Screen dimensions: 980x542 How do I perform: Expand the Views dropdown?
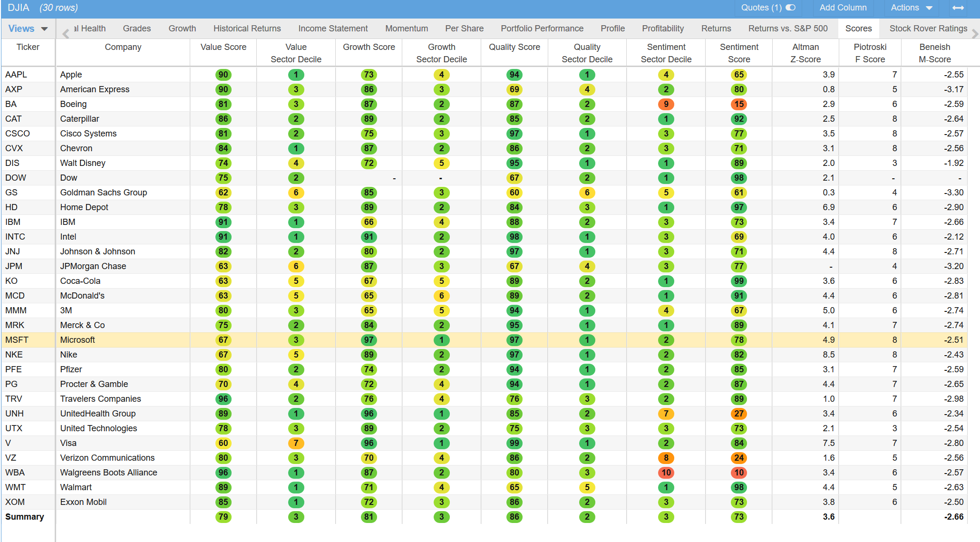click(28, 29)
